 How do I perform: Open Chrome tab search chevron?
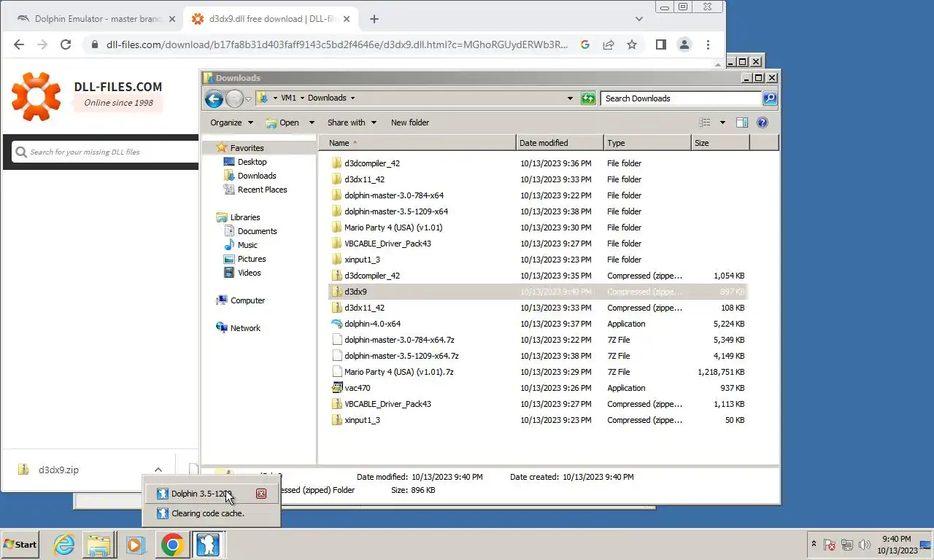coord(639,19)
